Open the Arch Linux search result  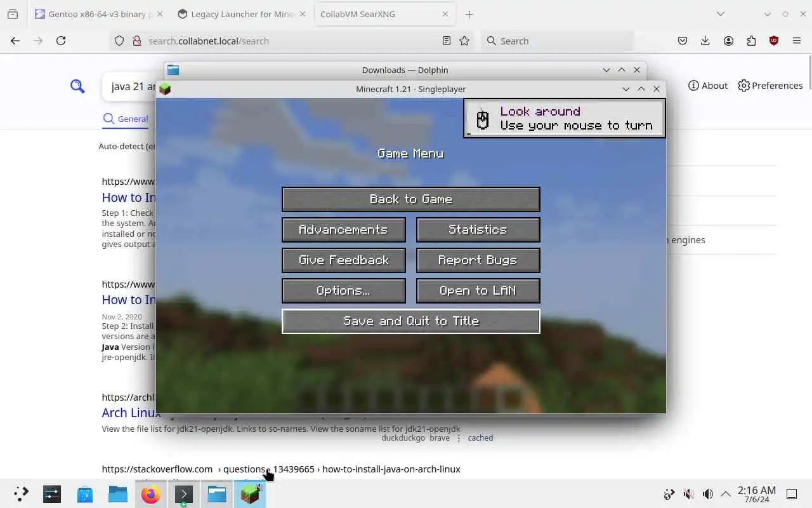[131, 413]
